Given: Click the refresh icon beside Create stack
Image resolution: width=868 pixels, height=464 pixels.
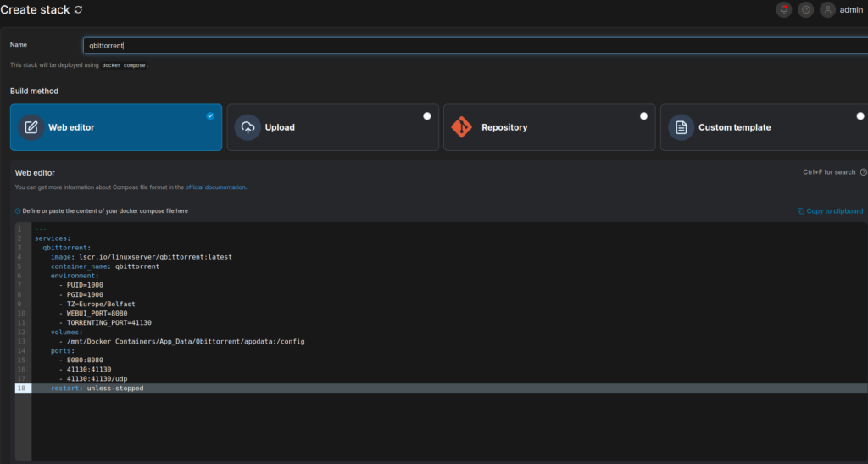Looking at the screenshot, I should (78, 10).
